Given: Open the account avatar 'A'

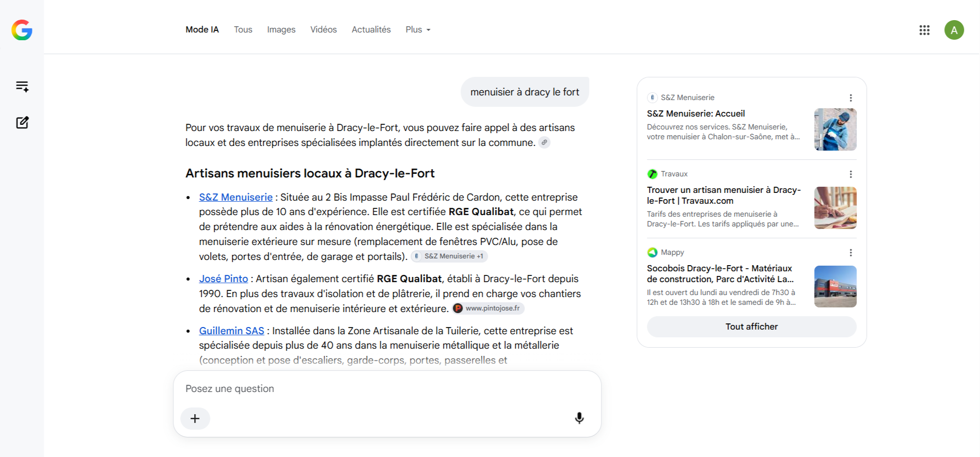Looking at the screenshot, I should (x=954, y=30).
